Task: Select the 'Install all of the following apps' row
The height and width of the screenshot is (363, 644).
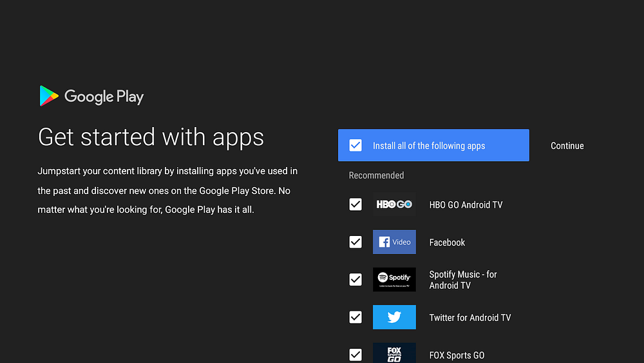Action: point(433,145)
